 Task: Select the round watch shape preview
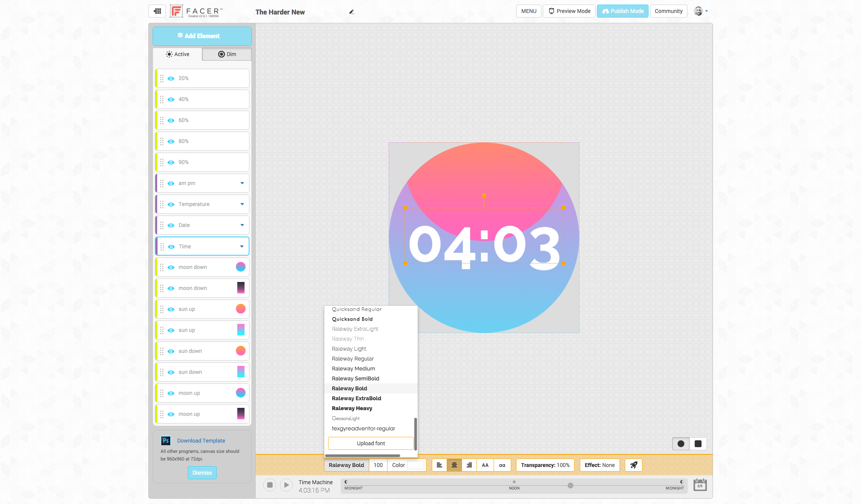coord(681,443)
